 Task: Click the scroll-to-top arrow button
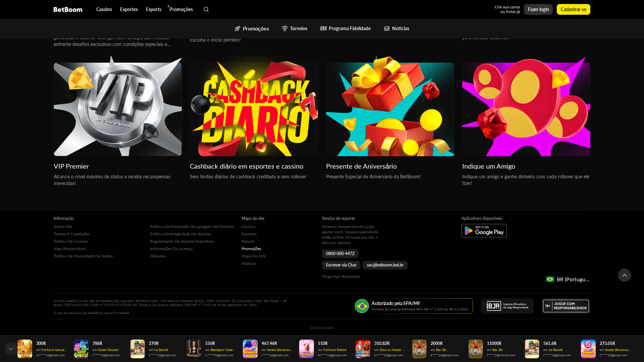click(625, 275)
